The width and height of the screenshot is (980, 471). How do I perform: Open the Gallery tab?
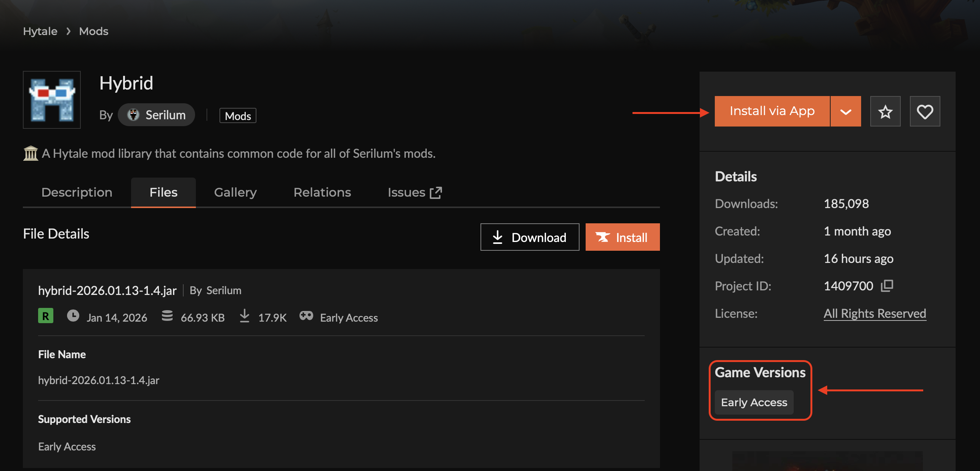(235, 192)
